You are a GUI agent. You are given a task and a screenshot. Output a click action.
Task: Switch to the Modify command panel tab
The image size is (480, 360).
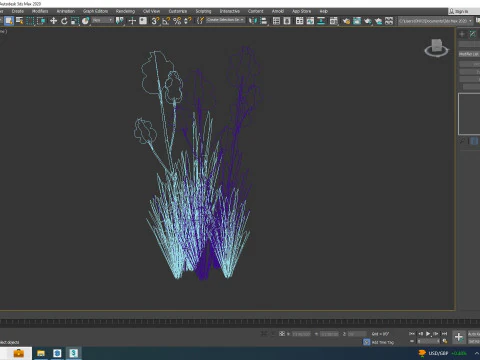[473, 34]
